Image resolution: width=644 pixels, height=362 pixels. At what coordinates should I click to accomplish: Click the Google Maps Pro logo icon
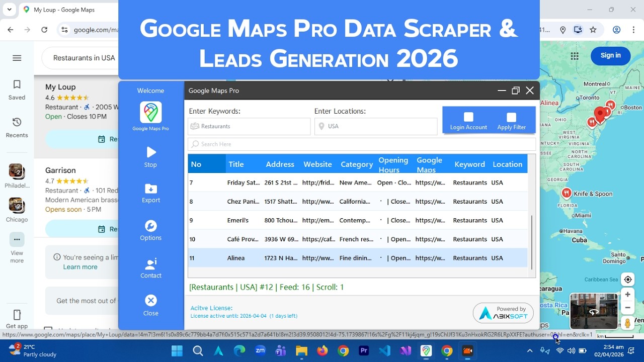point(150,113)
